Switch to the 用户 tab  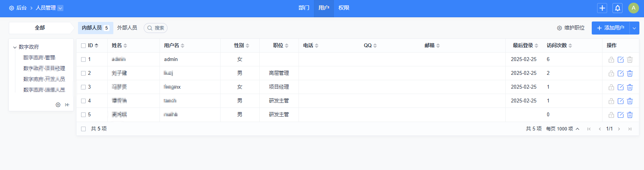(x=324, y=8)
